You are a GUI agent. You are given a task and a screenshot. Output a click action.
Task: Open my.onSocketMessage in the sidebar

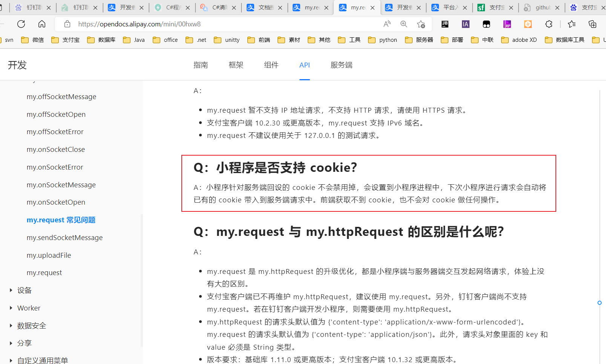pyautogui.click(x=61, y=185)
